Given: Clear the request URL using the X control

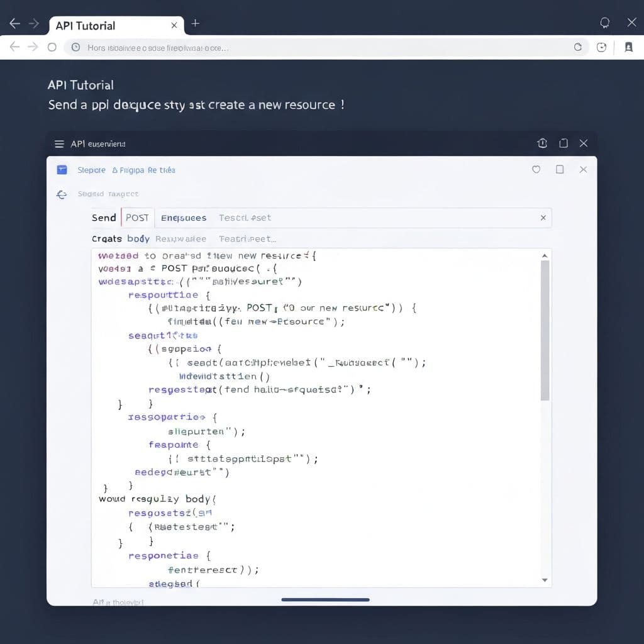Looking at the screenshot, I should (x=543, y=218).
